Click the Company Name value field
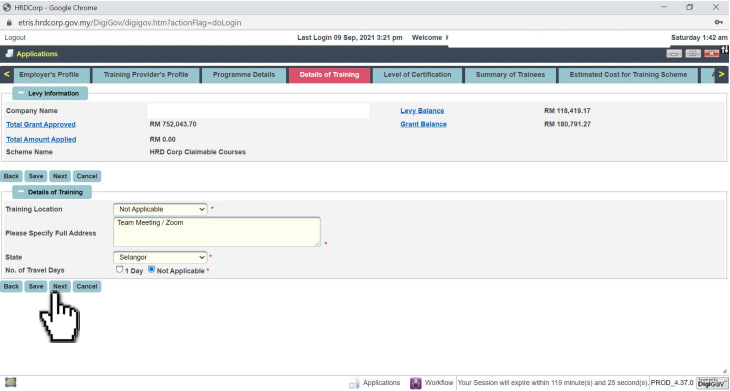The image size is (730, 391). (x=258, y=111)
